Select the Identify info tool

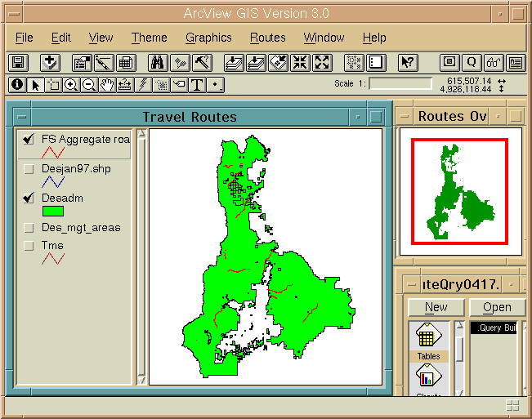17,85
